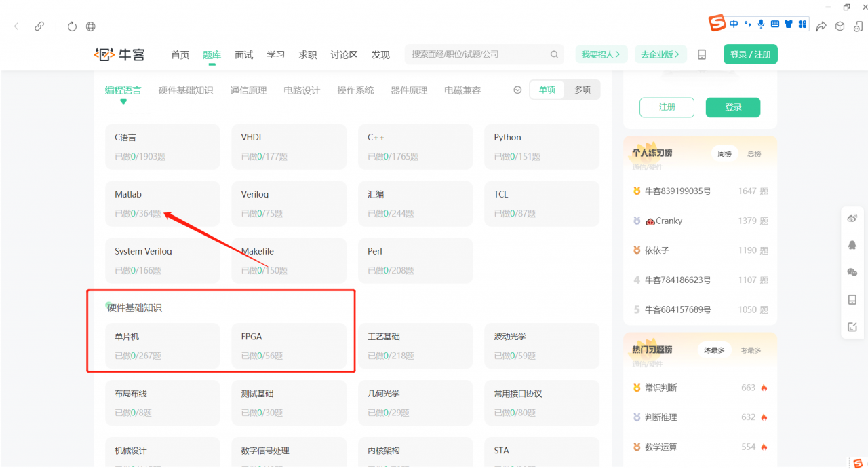Image resolution: width=868 pixels, height=469 pixels.
Task: Click the 注册 button in side panel
Action: pos(667,107)
